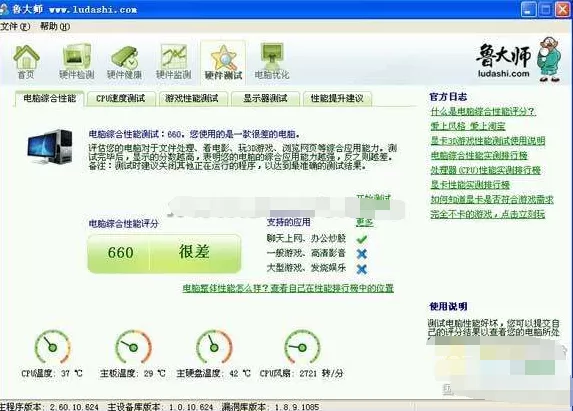Click green checkmark beside 聊天上网、办公炒股

click(362, 239)
